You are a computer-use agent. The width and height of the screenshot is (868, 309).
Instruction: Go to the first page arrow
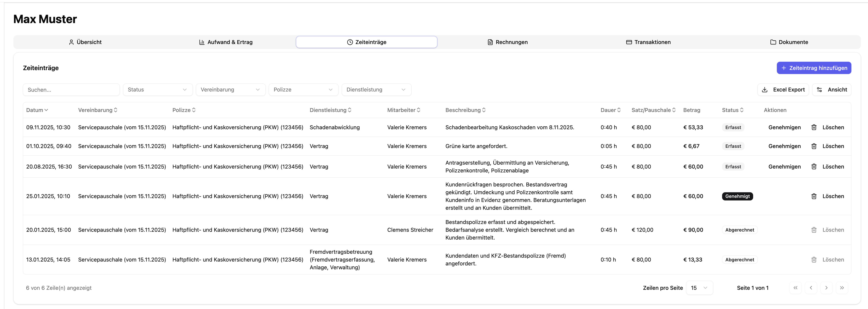click(795, 288)
